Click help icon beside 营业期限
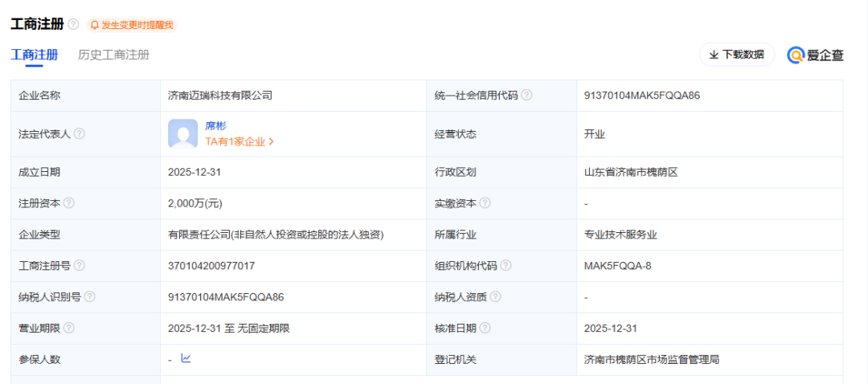The image size is (868, 384). 69,328
